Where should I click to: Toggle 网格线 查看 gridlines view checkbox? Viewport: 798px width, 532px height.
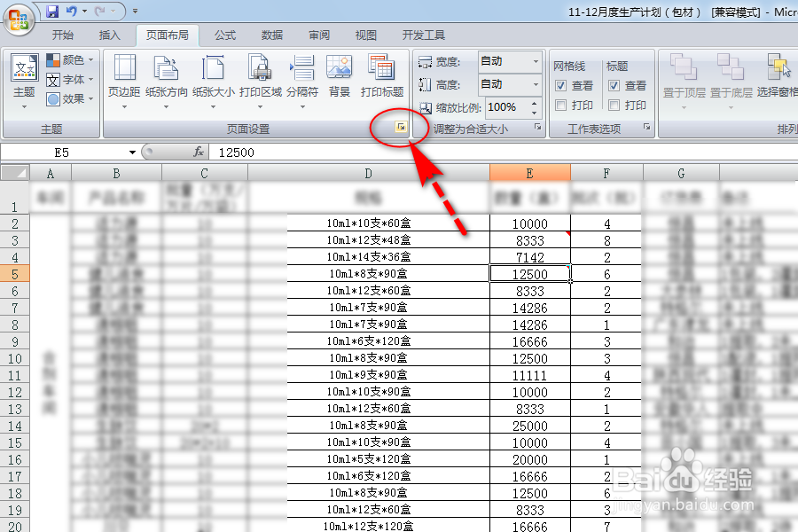[x=561, y=85]
